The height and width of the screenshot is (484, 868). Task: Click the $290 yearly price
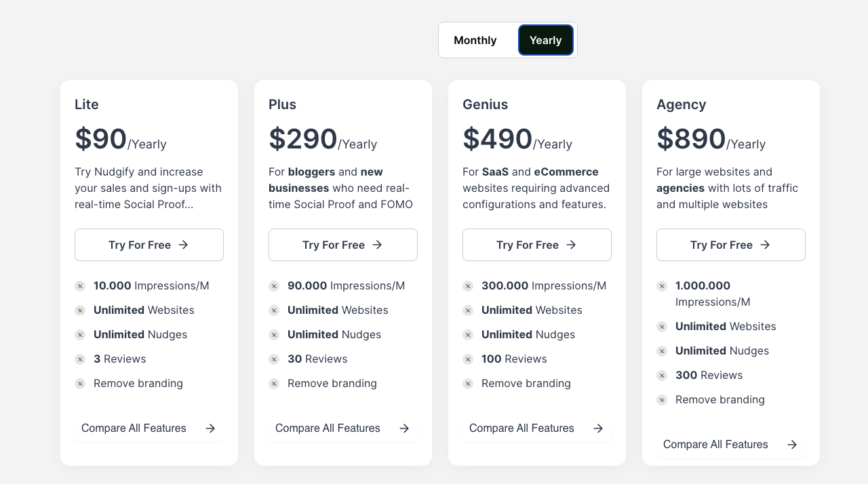tap(323, 139)
